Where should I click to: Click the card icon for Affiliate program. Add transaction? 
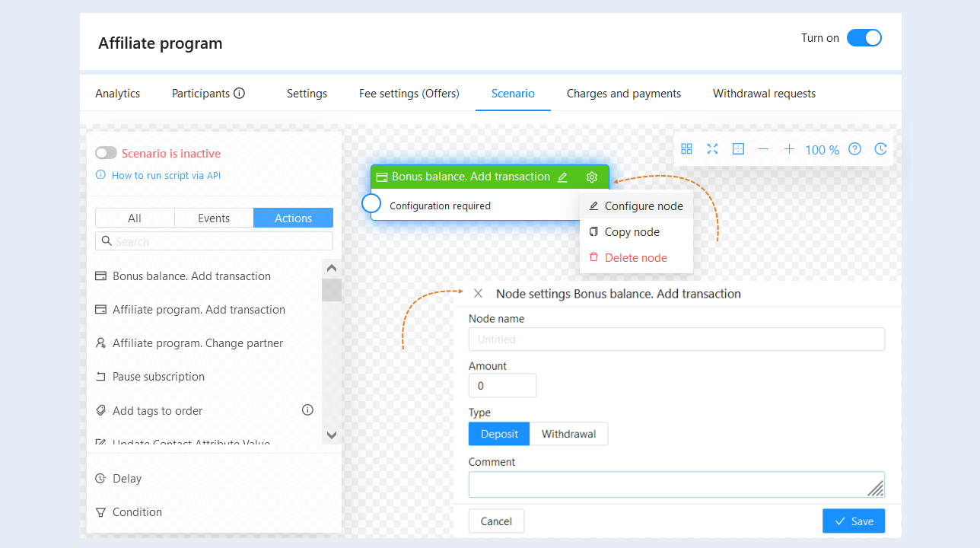click(x=100, y=310)
